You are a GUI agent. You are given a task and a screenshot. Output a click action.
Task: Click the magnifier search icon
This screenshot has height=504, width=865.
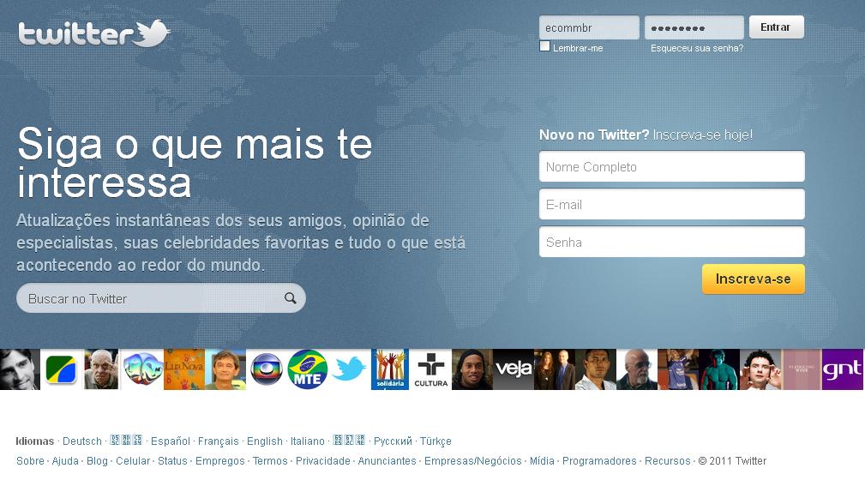[x=290, y=298]
